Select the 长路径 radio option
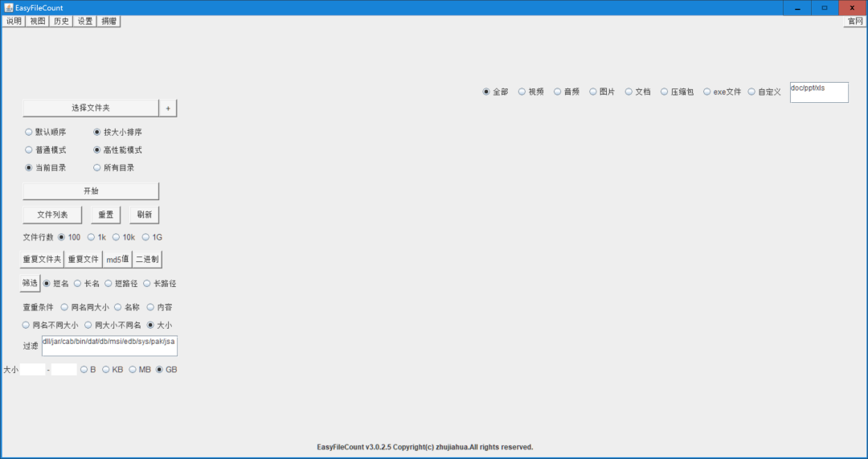868x459 pixels. click(159, 284)
